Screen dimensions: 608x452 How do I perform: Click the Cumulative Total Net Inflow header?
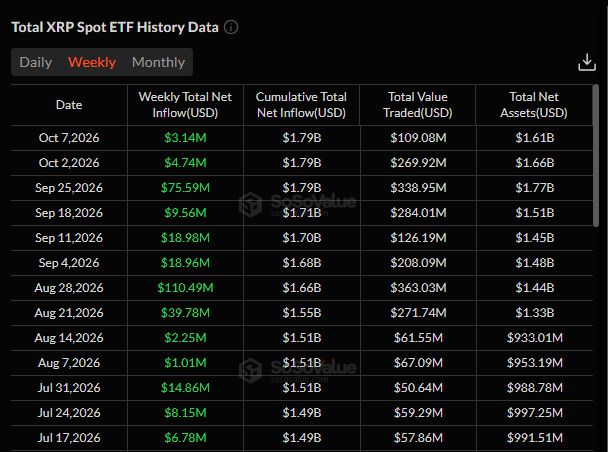click(301, 105)
